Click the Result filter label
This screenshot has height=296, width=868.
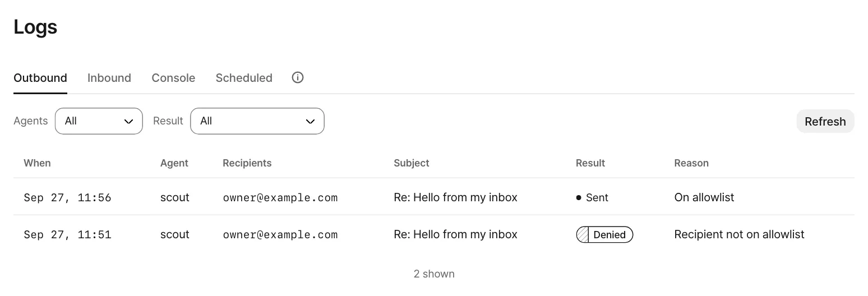(x=168, y=121)
